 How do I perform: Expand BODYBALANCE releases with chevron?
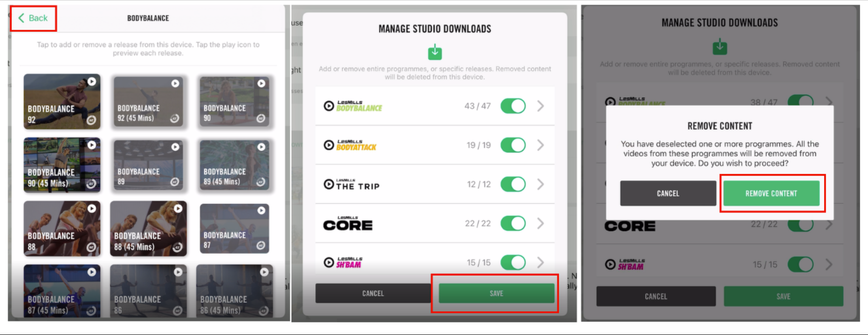(x=541, y=106)
